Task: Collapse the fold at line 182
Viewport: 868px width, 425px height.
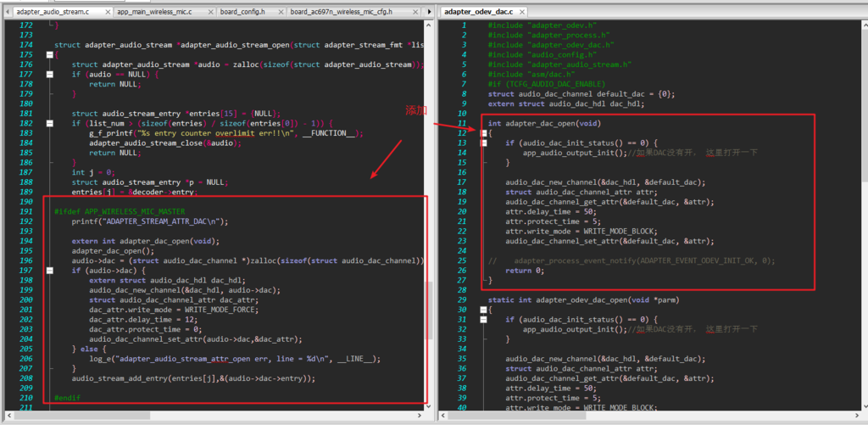Action: pyautogui.click(x=50, y=124)
